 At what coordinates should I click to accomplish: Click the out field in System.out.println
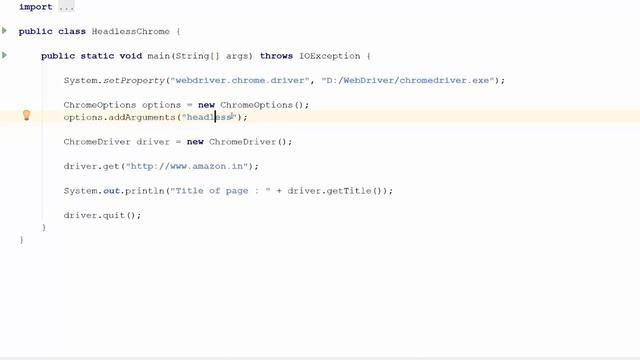pyautogui.click(x=111, y=191)
